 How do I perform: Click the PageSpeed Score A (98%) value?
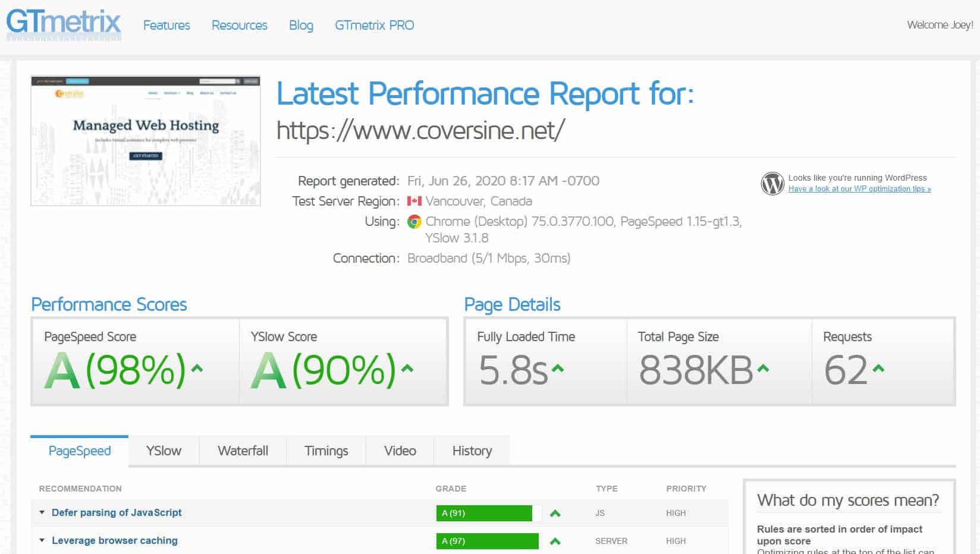pyautogui.click(x=115, y=370)
